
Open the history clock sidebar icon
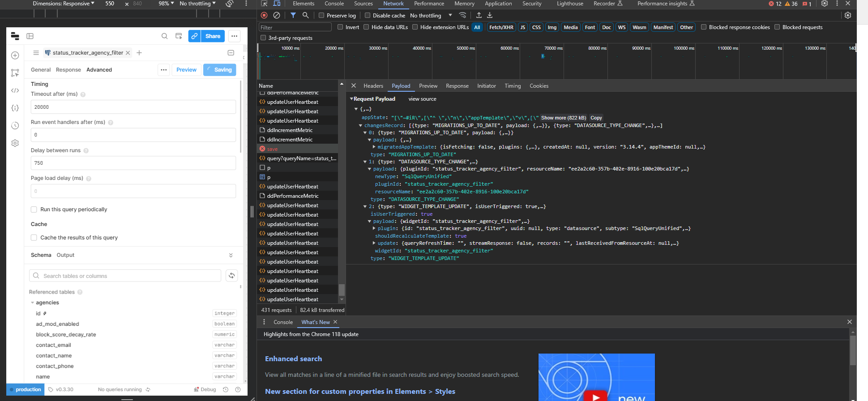(15, 125)
